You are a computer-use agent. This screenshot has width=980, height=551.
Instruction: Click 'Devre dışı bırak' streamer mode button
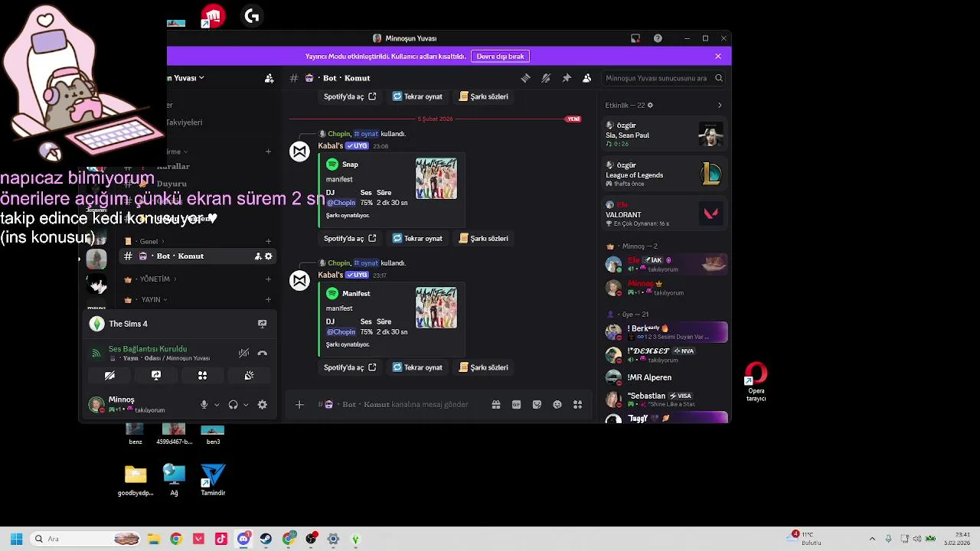click(x=501, y=57)
